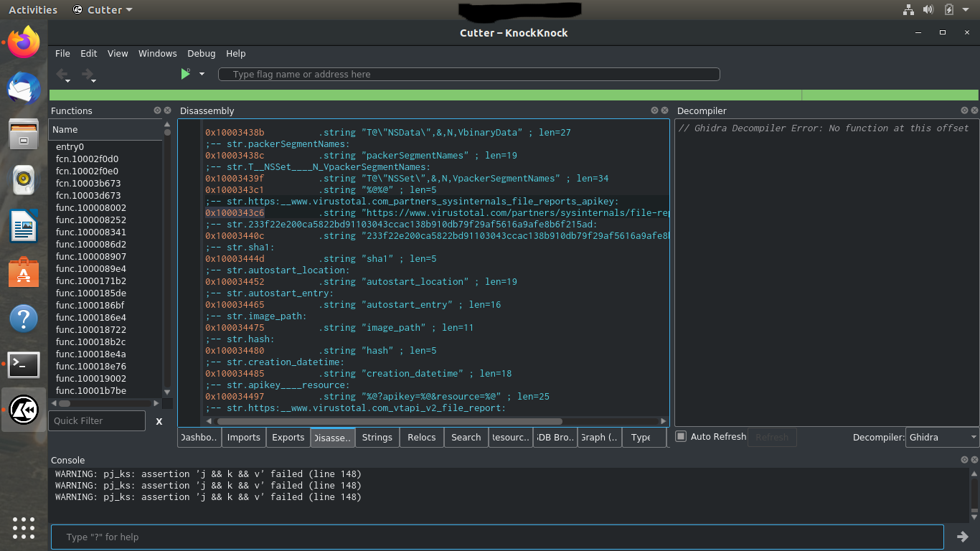Open the Terminal dock icon
Screen dimensions: 980x551
click(24, 364)
